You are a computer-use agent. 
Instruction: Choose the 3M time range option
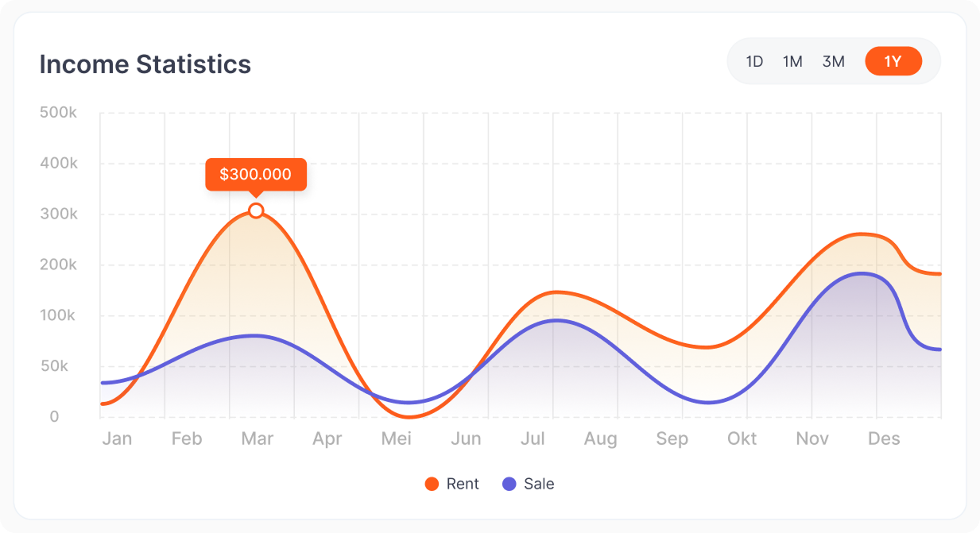click(x=833, y=61)
